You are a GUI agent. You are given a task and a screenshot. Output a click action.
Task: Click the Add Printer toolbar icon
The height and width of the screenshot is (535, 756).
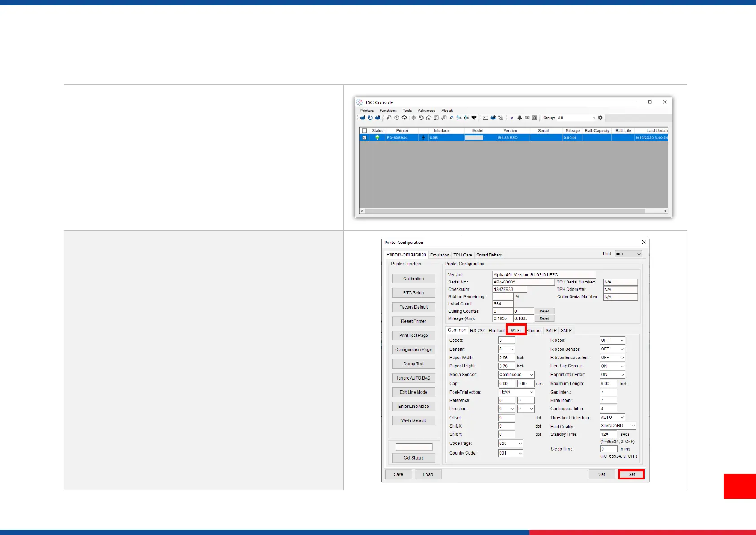362,118
